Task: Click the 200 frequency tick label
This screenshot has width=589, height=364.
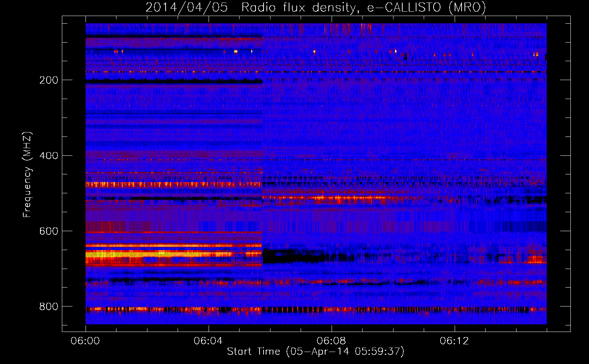Action: tap(49, 80)
